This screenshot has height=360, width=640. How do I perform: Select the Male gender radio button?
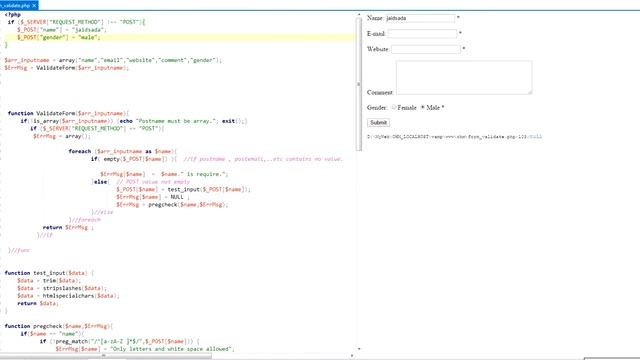(x=423, y=107)
